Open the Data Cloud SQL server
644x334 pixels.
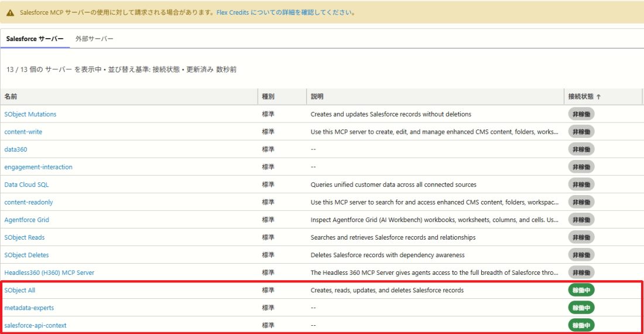(x=26, y=185)
